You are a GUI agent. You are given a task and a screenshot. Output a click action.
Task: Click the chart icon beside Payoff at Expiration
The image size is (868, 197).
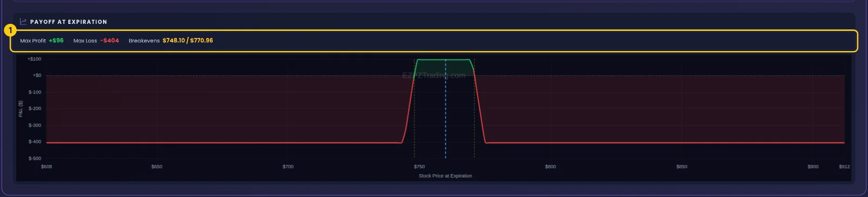coord(23,22)
